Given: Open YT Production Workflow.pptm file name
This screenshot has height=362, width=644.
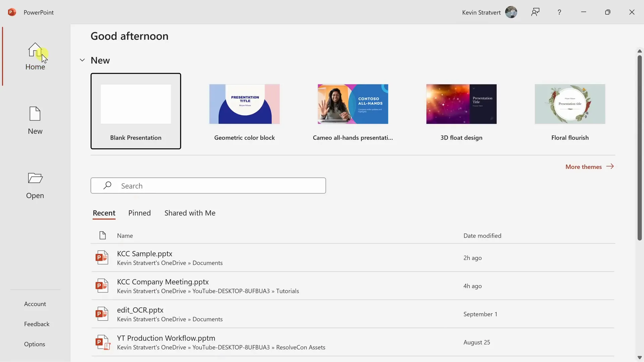Looking at the screenshot, I should pyautogui.click(x=166, y=338).
